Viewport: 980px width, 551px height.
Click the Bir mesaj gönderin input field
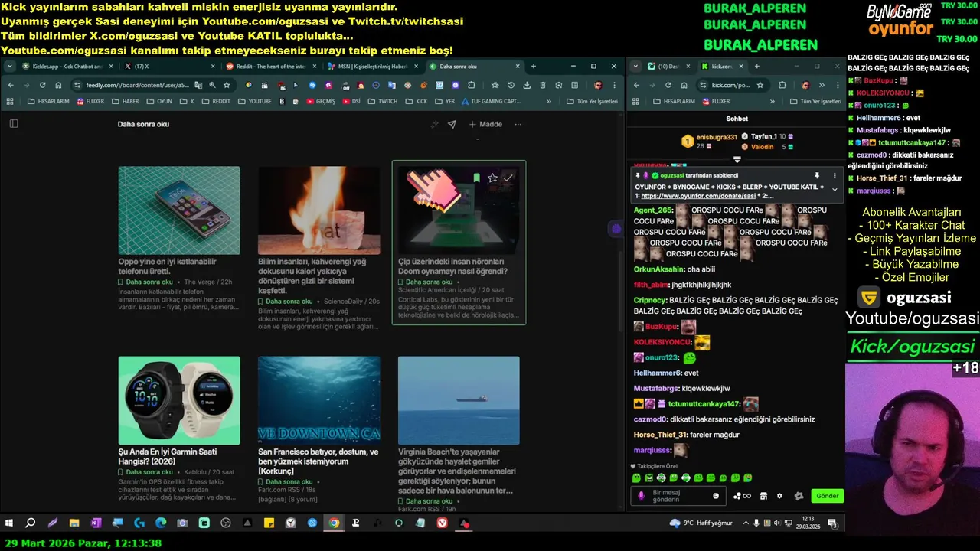(x=678, y=496)
